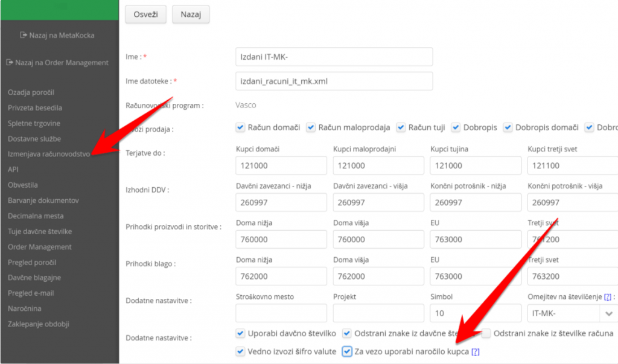The width and height of the screenshot is (618, 364).
Task: Click the Osveži button
Action: pos(145,14)
